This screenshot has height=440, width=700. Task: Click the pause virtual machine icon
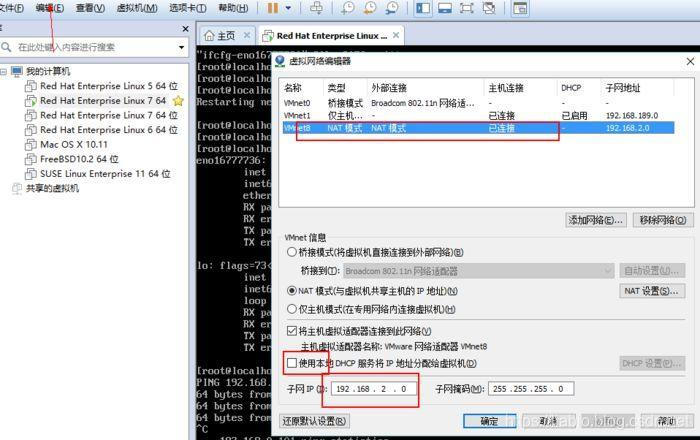272,8
